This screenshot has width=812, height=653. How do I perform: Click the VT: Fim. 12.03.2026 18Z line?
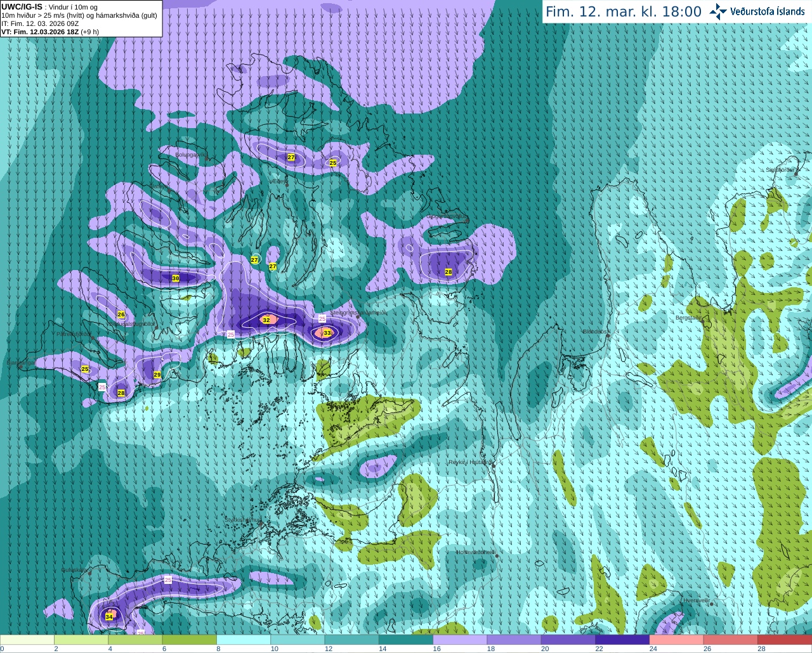click(x=50, y=32)
